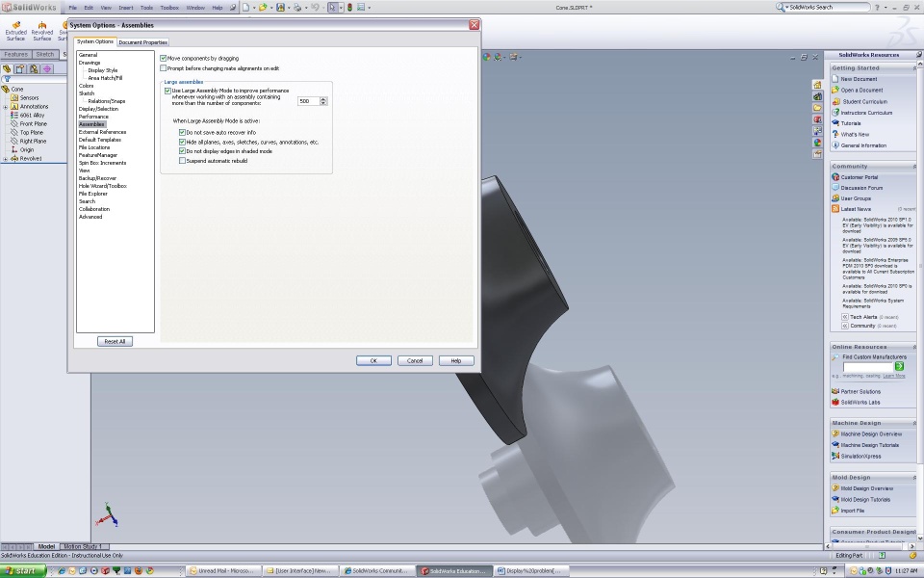
Task: Toggle Hide all planes, axes, sketches checkbox
Action: 182,143
